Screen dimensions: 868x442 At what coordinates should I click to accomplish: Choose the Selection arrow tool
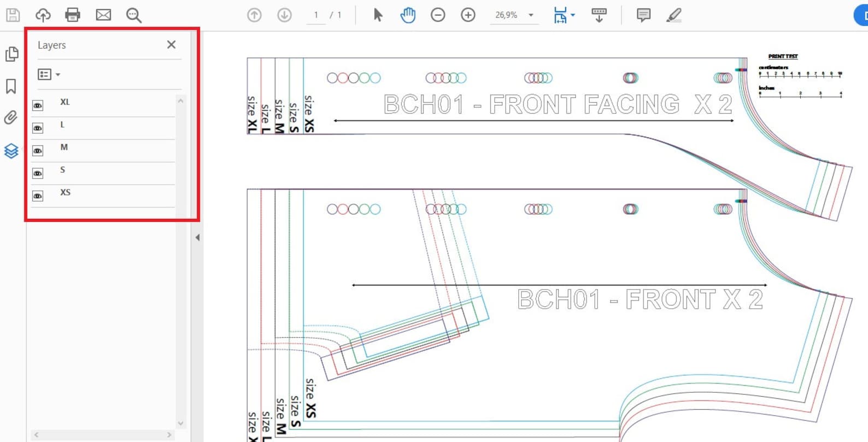[x=378, y=15]
